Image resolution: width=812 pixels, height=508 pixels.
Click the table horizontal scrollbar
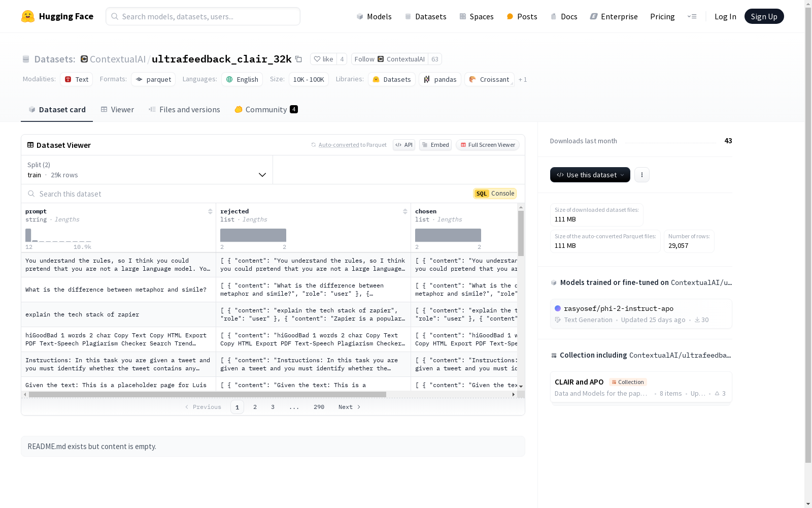tap(208, 394)
